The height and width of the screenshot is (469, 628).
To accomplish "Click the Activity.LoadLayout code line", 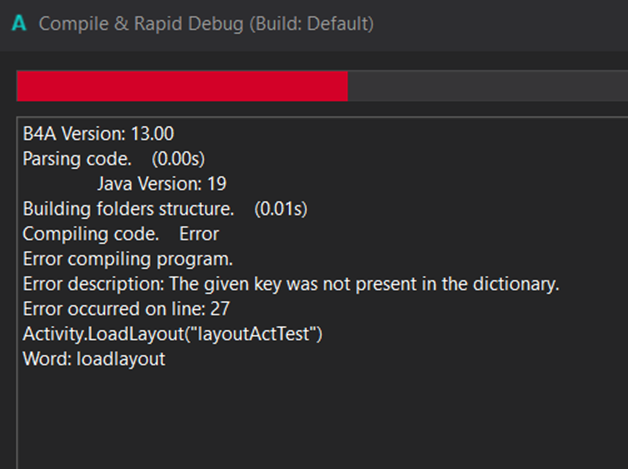I will coord(173,334).
